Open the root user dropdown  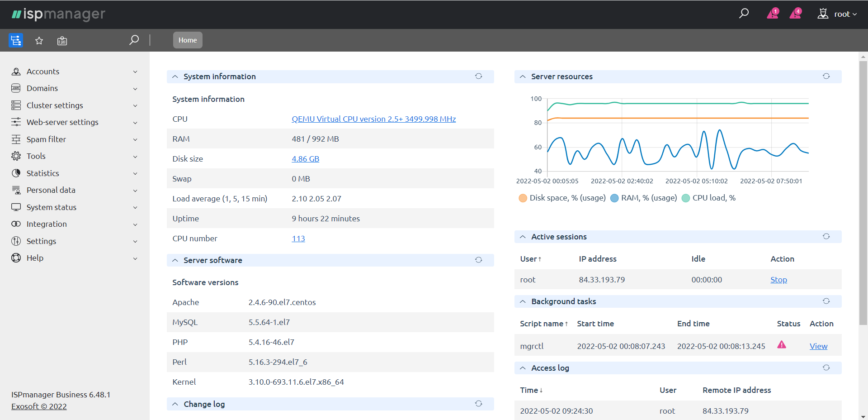(x=838, y=14)
